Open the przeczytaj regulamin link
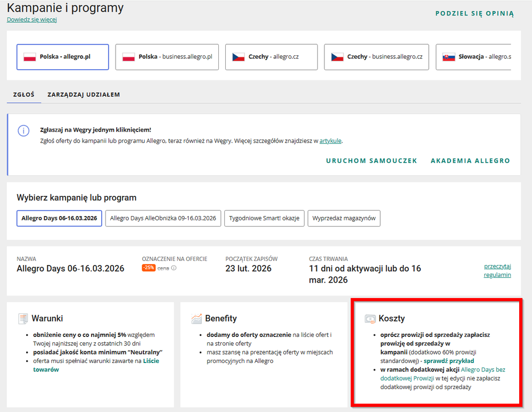The image size is (532, 412). (497, 270)
